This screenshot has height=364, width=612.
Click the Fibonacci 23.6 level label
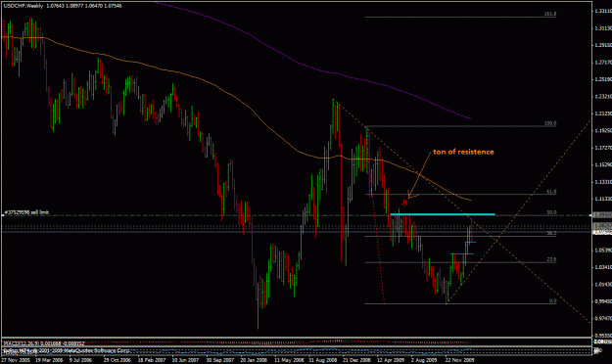[x=552, y=259]
